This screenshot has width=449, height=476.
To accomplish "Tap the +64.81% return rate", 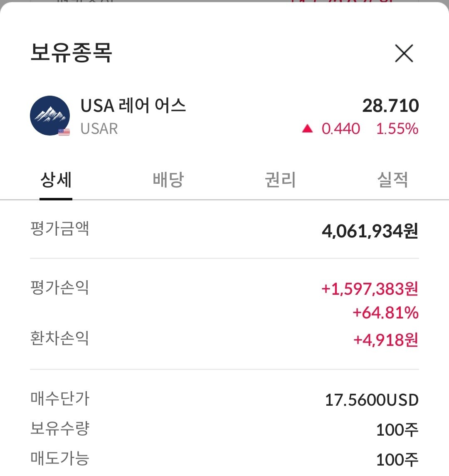I will pos(385,313).
